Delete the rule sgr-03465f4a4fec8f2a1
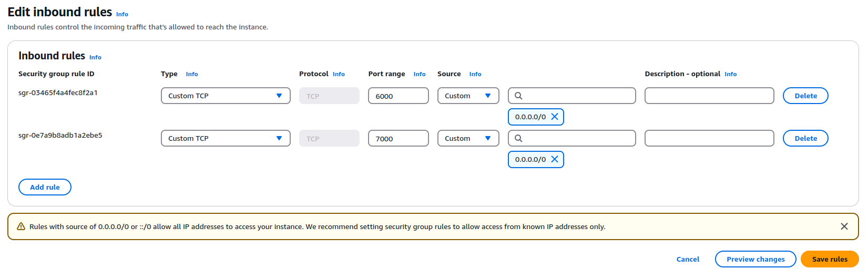 [805, 96]
